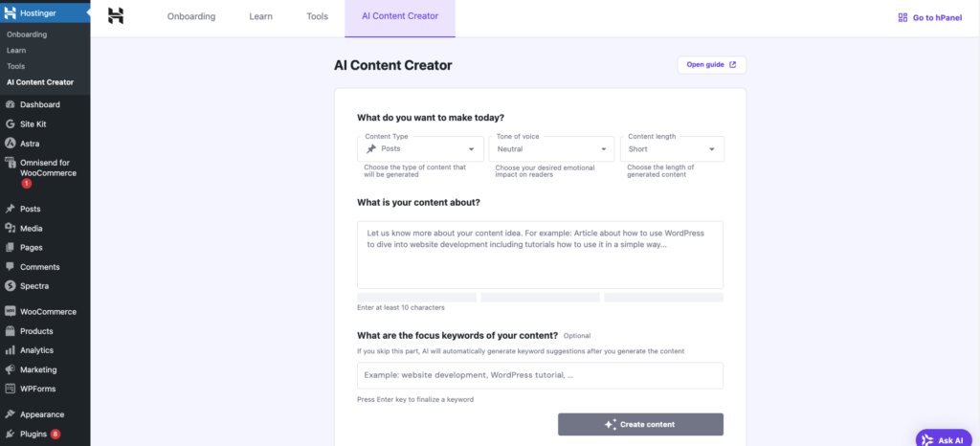The image size is (980, 446).
Task: Open Site Kit via its icon
Action: [x=10, y=124]
